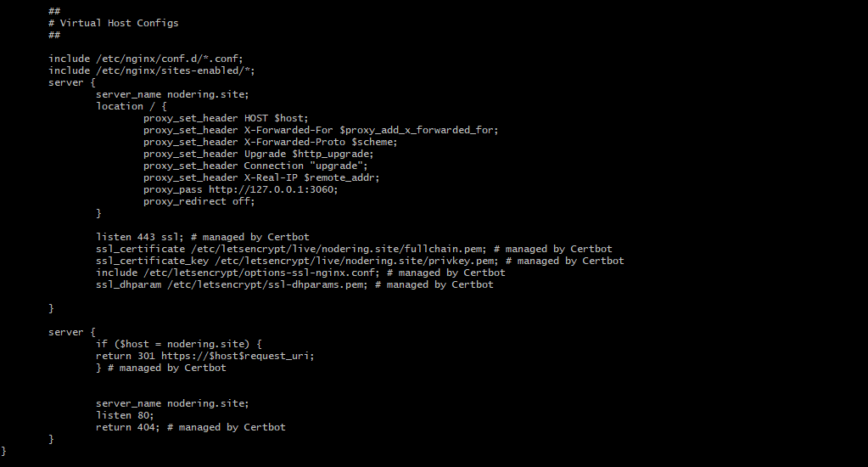
Task: Click the privkey.pem certificate key path
Action: (356, 261)
